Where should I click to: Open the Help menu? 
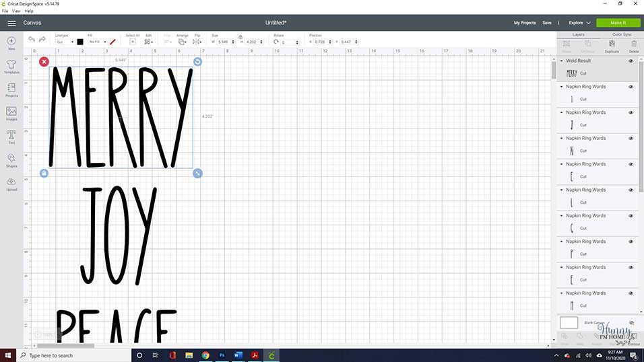[29, 11]
